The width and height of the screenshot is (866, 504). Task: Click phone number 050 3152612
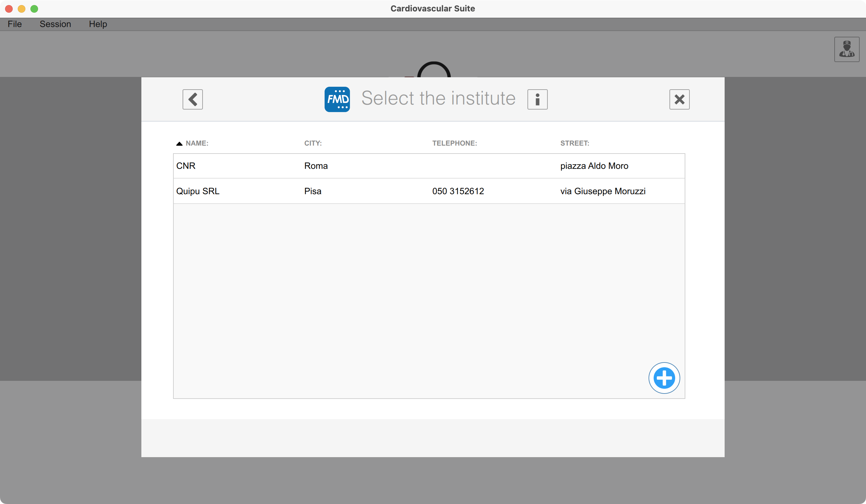[x=458, y=191]
